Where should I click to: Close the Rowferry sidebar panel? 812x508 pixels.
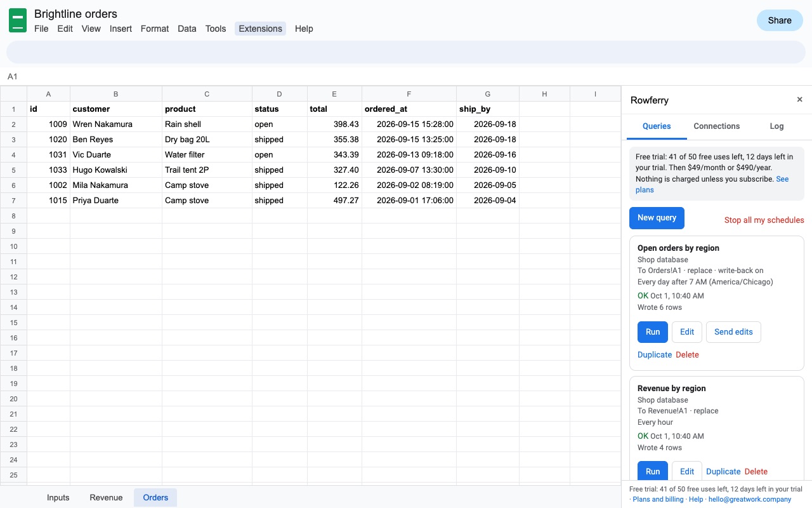(799, 100)
